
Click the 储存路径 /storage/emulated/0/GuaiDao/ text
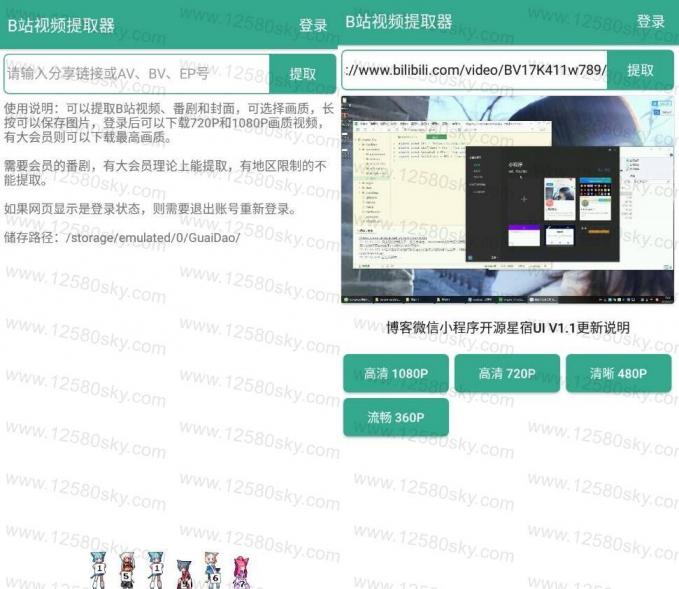click(122, 238)
